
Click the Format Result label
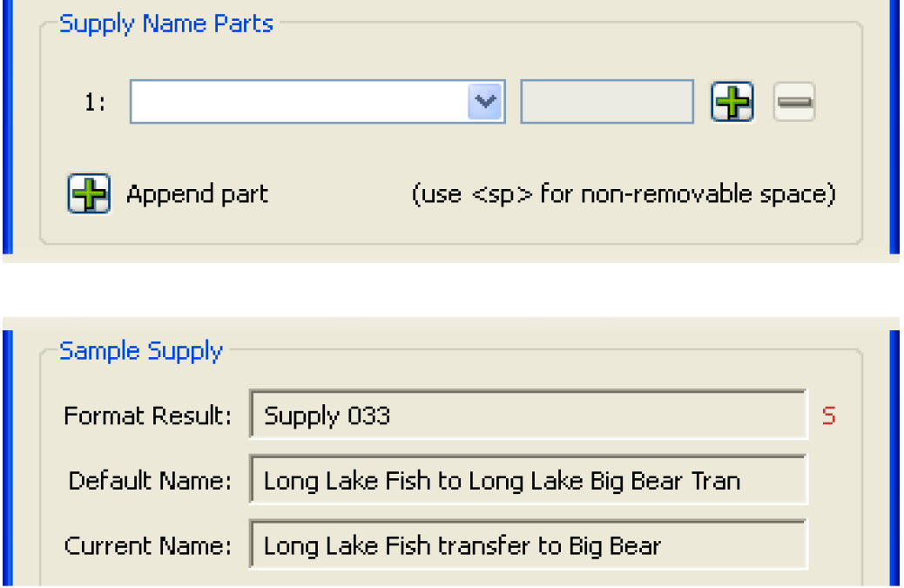point(147,416)
